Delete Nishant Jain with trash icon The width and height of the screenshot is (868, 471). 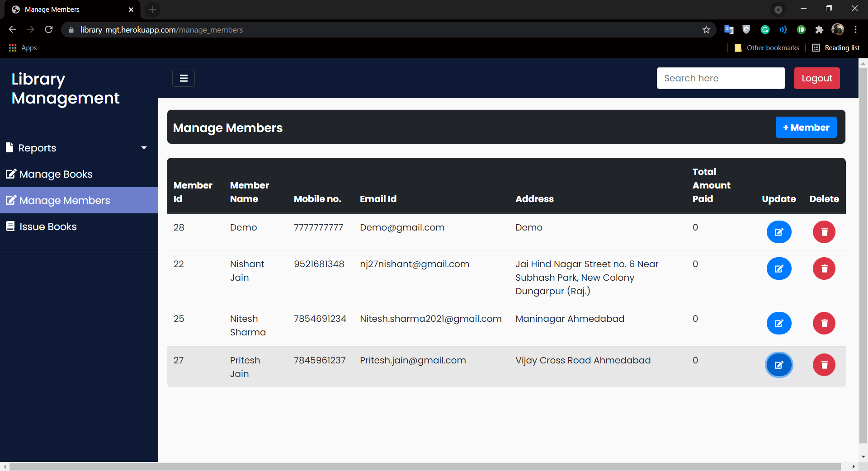click(824, 268)
